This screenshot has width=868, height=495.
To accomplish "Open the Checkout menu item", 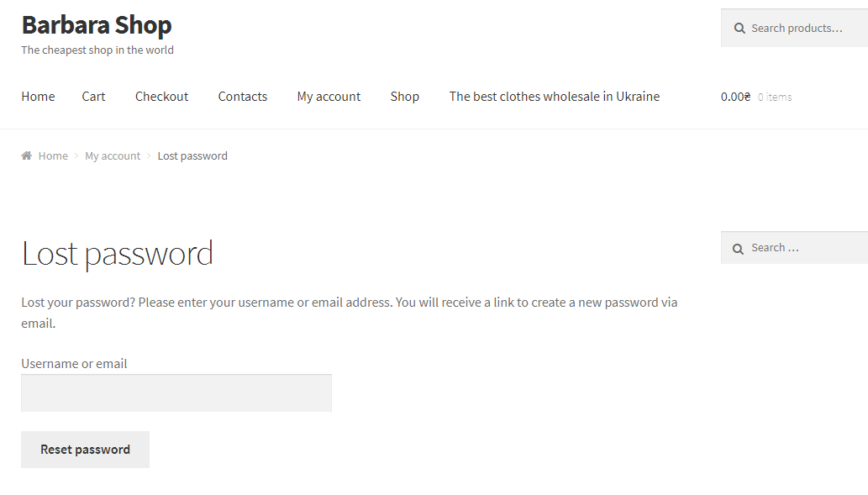I will [161, 97].
